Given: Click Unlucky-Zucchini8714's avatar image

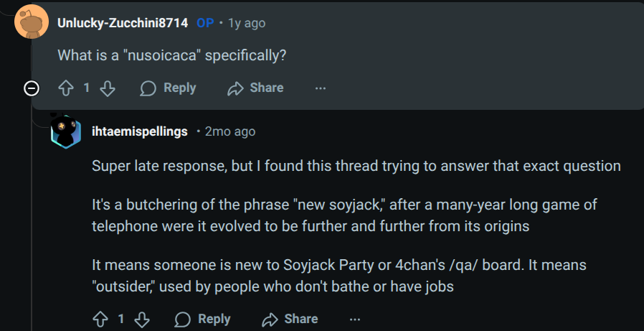Looking at the screenshot, I should click(x=30, y=22).
